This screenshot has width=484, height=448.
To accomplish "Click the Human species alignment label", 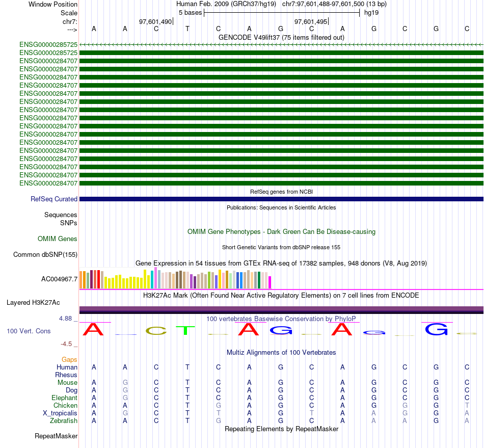I will point(67,367).
